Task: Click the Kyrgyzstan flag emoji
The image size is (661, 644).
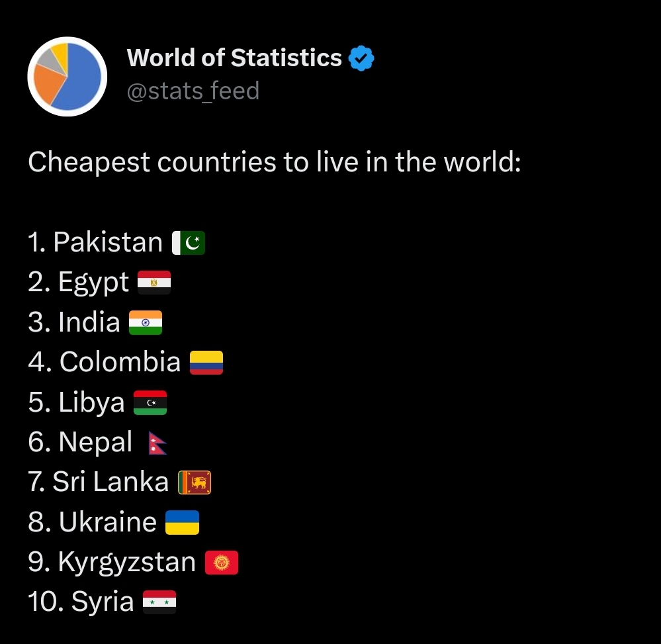Action: click(222, 563)
